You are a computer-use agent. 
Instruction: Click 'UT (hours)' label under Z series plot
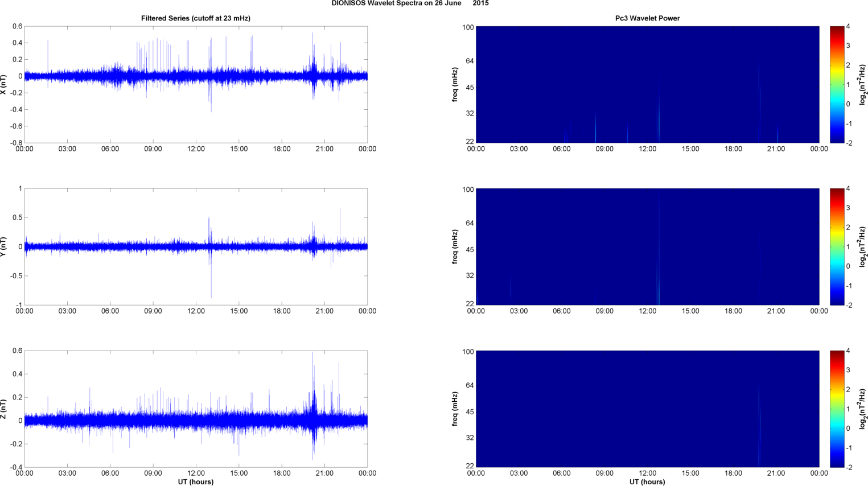pos(196,482)
